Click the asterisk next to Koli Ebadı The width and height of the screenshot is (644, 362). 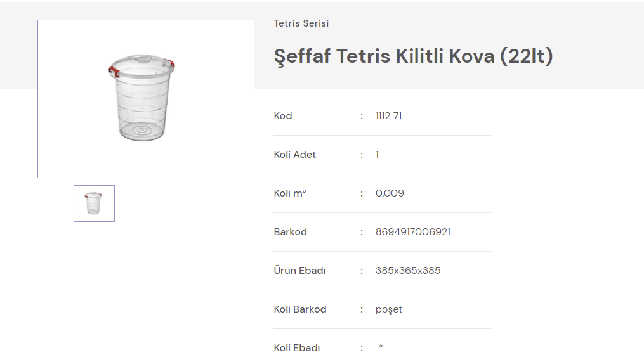(381, 347)
